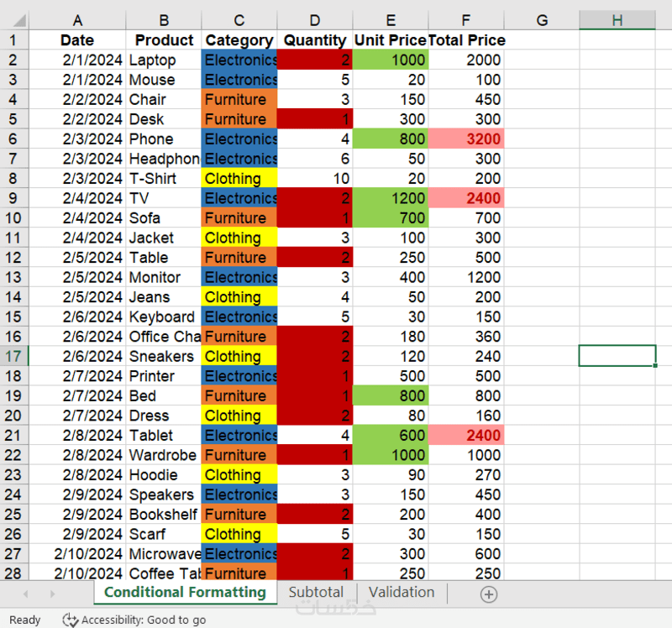672x628 pixels.
Task: Click the Quantity header cell
Action: pos(315,39)
